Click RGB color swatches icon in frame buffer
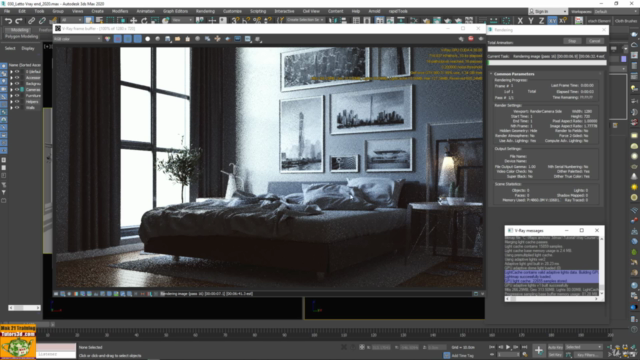This screenshot has width=640, height=360. pyautogui.click(x=107, y=39)
